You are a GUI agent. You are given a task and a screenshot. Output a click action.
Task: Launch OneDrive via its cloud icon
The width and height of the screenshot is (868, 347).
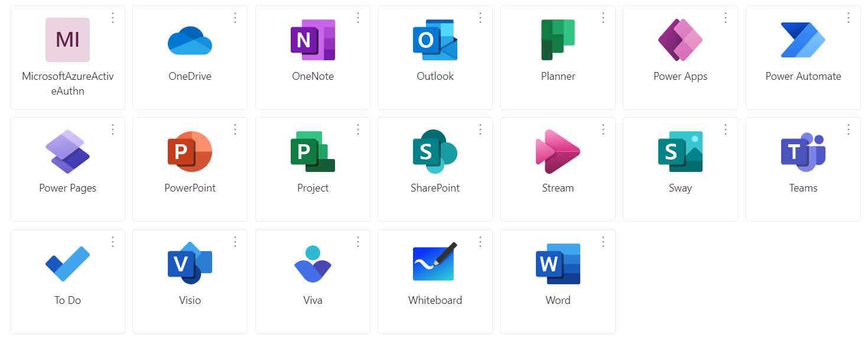pyautogui.click(x=190, y=40)
